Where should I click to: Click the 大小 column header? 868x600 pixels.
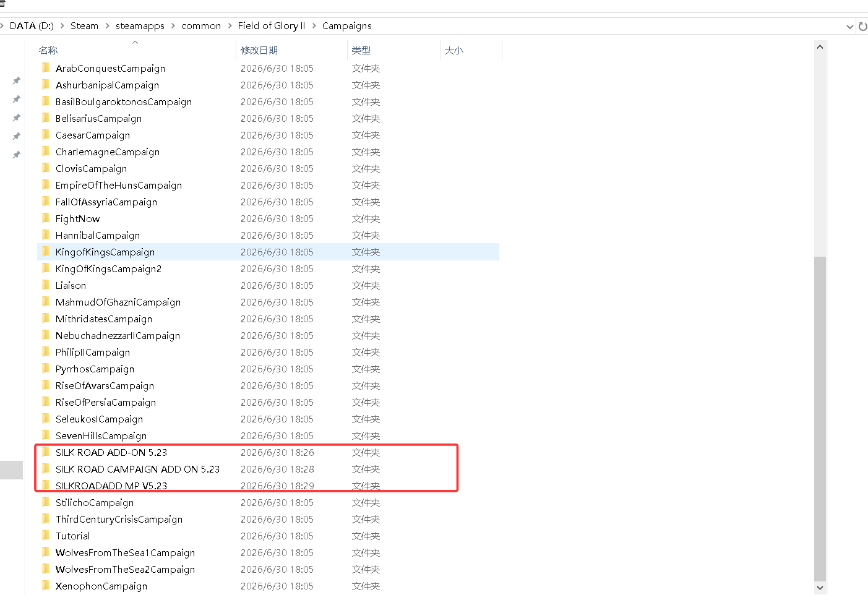click(x=454, y=50)
